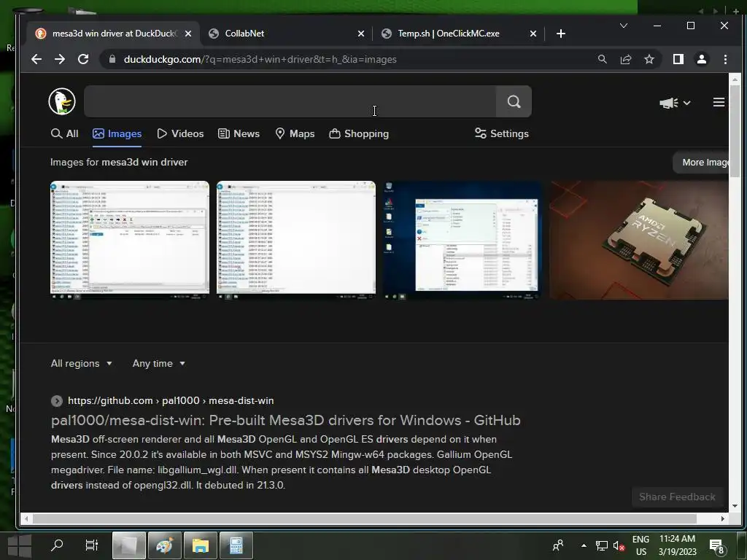
Task: Share this page via address bar icon
Action: click(625, 59)
